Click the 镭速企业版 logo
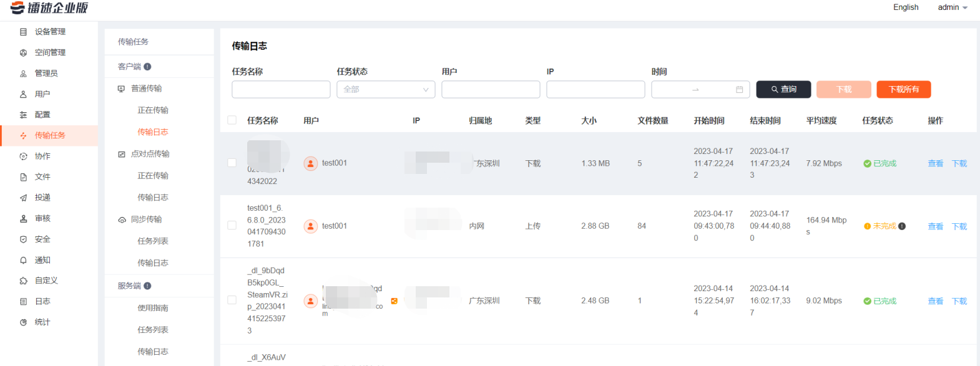The width and height of the screenshot is (980, 366). tap(49, 8)
